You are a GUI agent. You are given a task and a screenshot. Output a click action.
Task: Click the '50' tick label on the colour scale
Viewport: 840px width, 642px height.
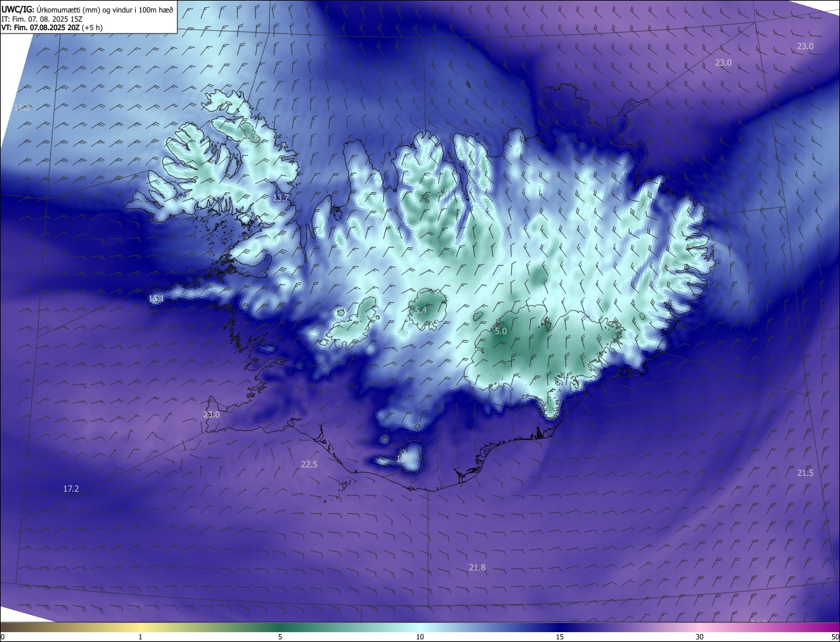pyautogui.click(x=834, y=637)
